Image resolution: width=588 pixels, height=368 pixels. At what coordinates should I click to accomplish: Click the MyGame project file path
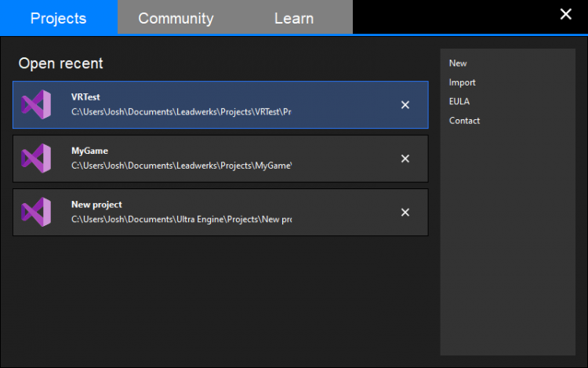pyautogui.click(x=181, y=166)
